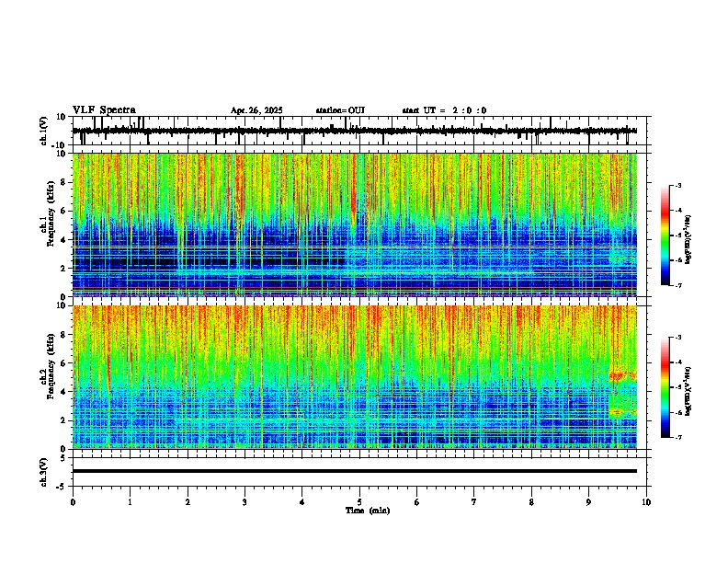Image resolution: width=728 pixels, height=563 pixels.
Task: Click the red emission patch near 5 kHz in ch.2
Action: coord(622,375)
